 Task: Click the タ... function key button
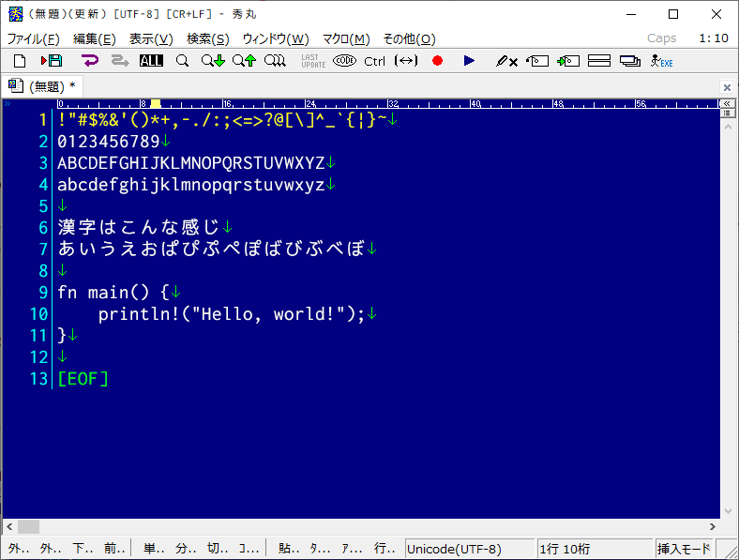pos(320,548)
